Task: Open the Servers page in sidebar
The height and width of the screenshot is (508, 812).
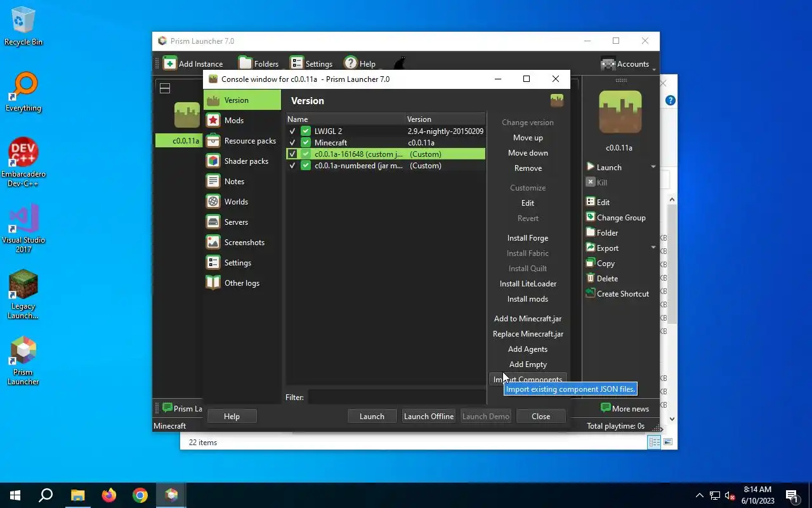Action: (x=242, y=222)
